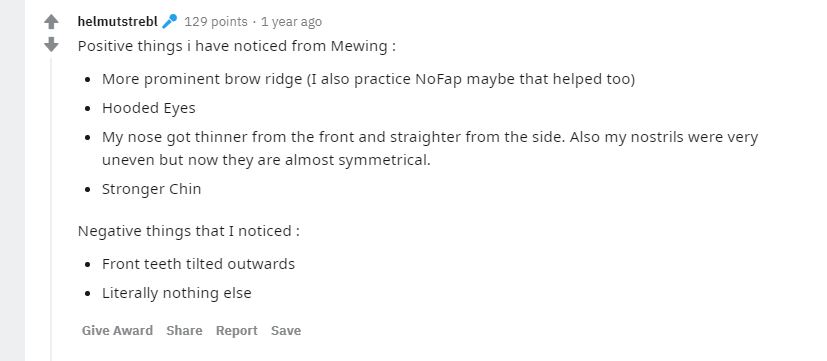Viewport: 827px width, 361px height.
Task: Share this comment
Action: point(184,330)
